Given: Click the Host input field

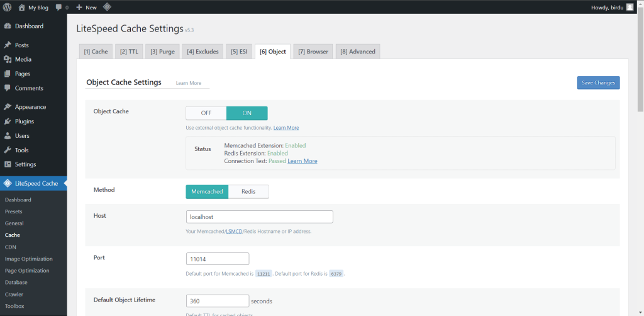Looking at the screenshot, I should coord(259,217).
